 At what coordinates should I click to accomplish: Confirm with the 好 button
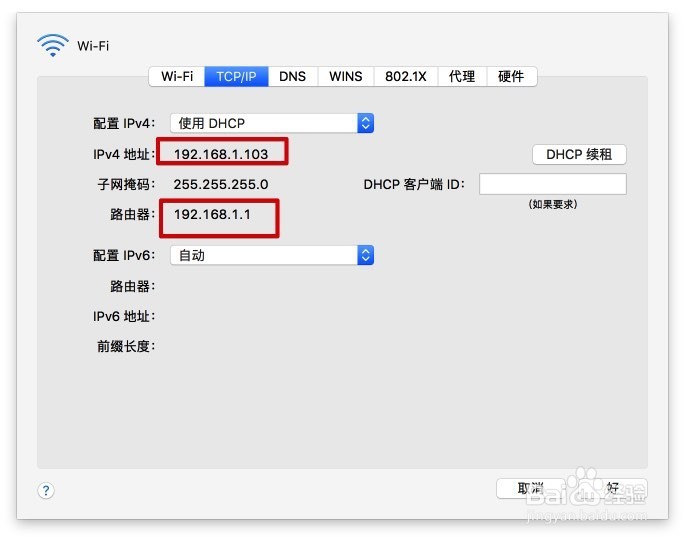click(x=612, y=488)
